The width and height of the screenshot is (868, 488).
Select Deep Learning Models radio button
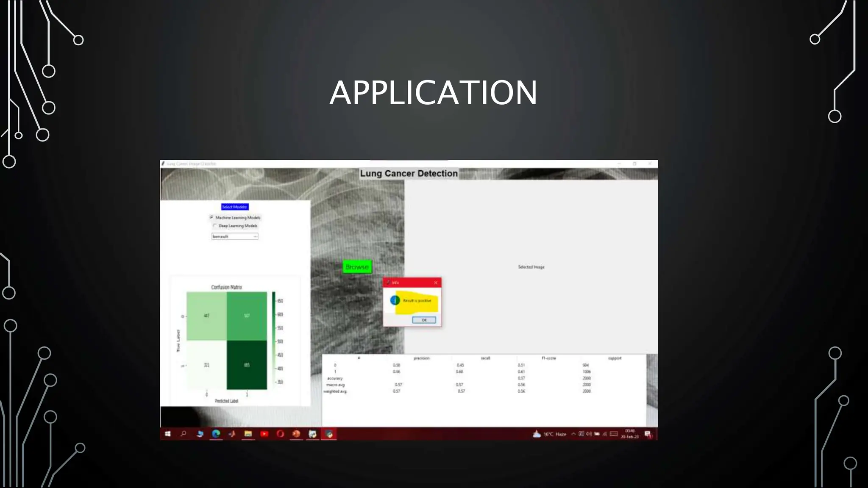215,226
